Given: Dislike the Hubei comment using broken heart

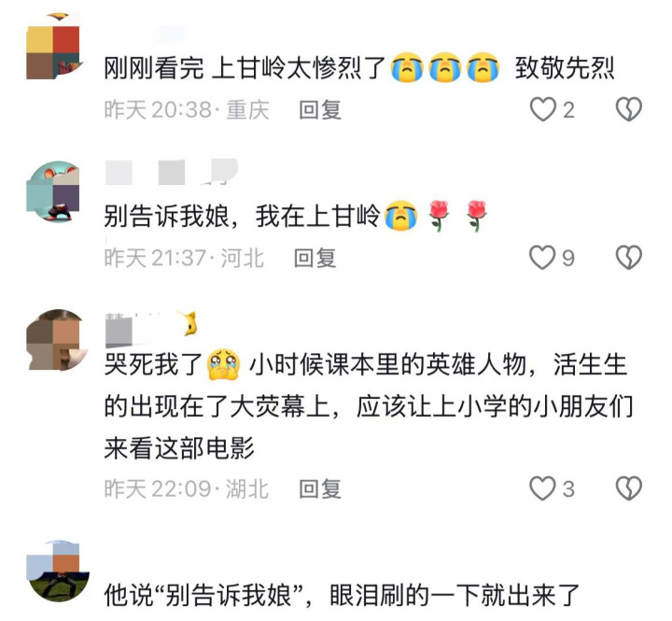Looking at the screenshot, I should 629,488.
